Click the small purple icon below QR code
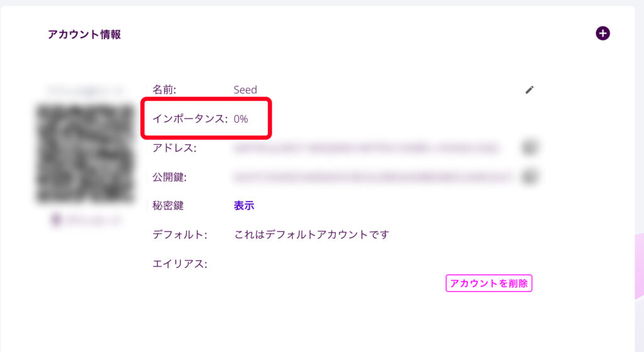Screen dimensions: 644x352 [x=56, y=220]
